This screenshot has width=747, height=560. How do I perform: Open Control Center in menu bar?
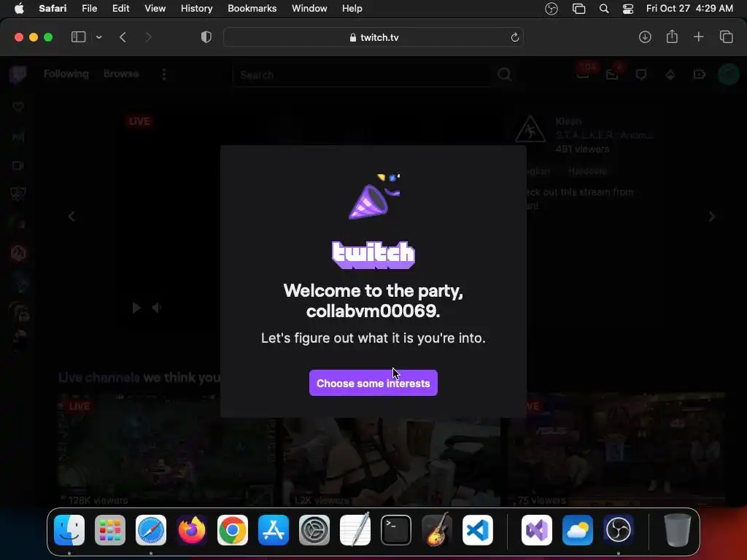point(628,9)
